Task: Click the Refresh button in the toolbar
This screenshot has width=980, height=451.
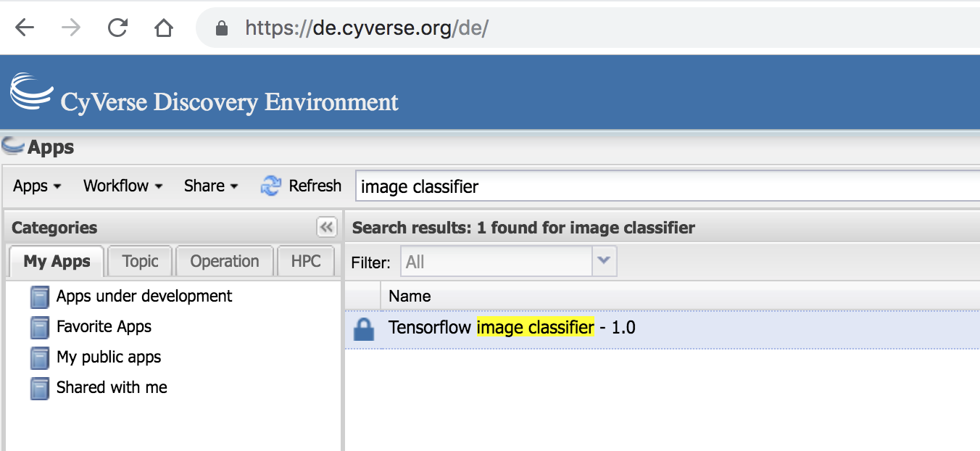Action: tap(301, 186)
